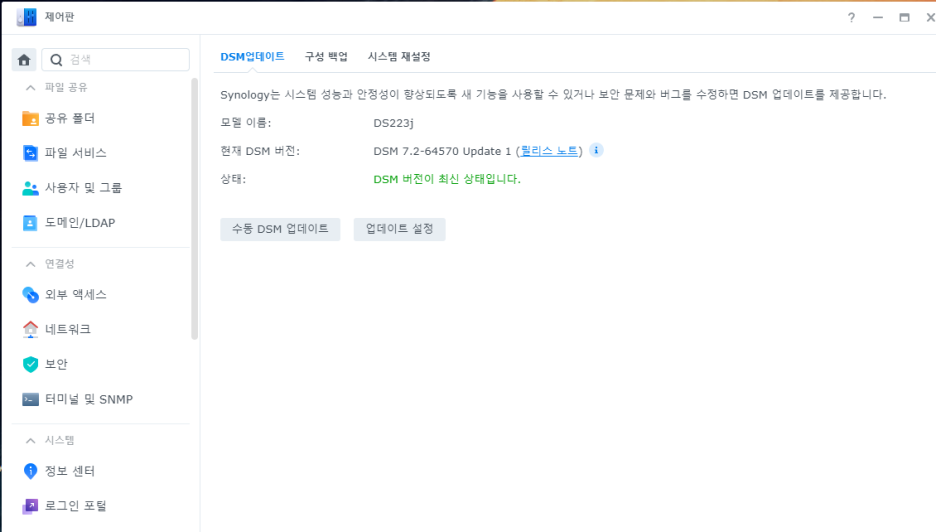Click the green 최신 상태입니다 status text
Screen dimensions: 936x532
[x=447, y=179]
